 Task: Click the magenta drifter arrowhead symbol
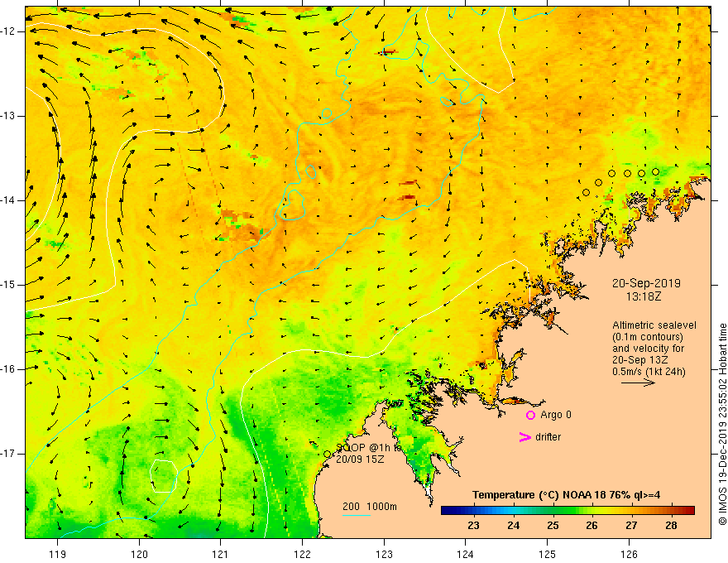(x=524, y=437)
